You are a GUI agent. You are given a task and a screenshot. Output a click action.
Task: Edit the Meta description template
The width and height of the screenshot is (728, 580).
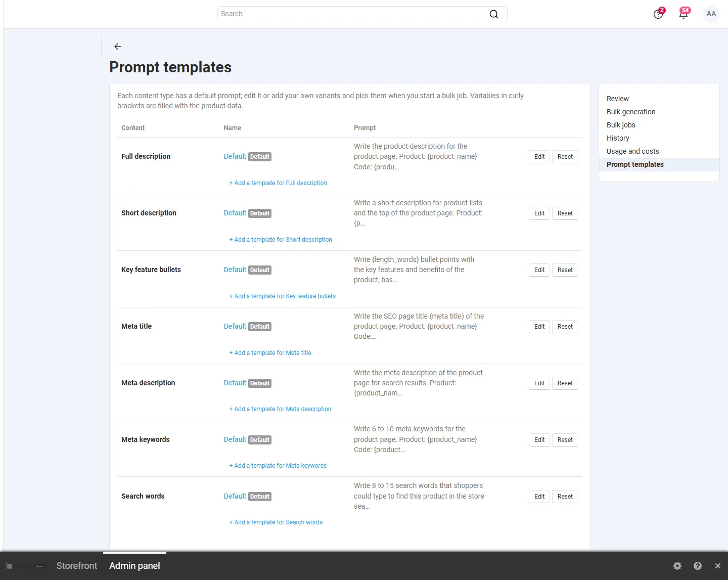539,383
